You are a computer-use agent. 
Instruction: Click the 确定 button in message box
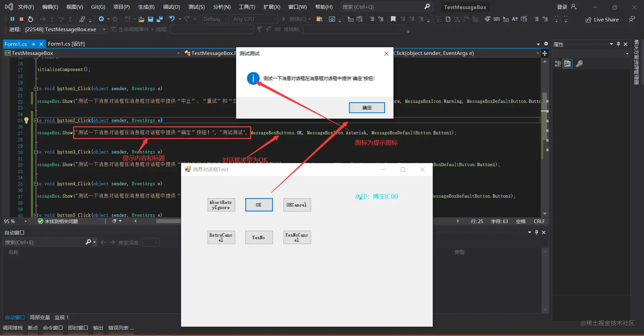(x=367, y=108)
